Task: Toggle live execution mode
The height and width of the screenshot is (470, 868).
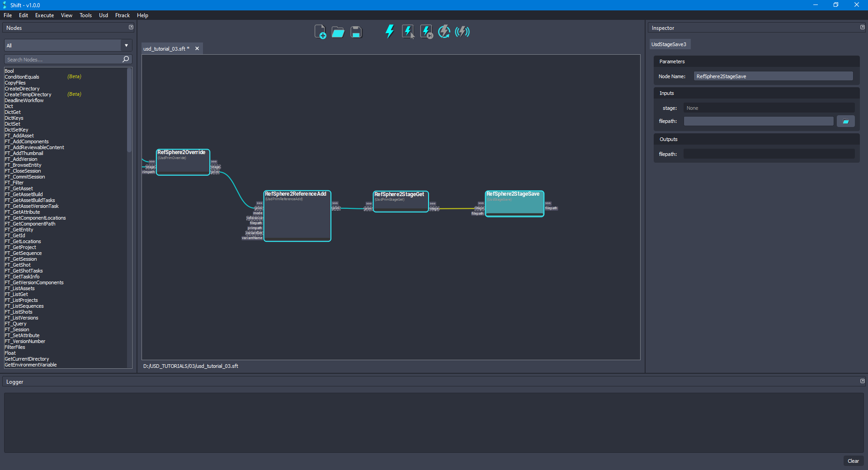Action: click(x=462, y=31)
